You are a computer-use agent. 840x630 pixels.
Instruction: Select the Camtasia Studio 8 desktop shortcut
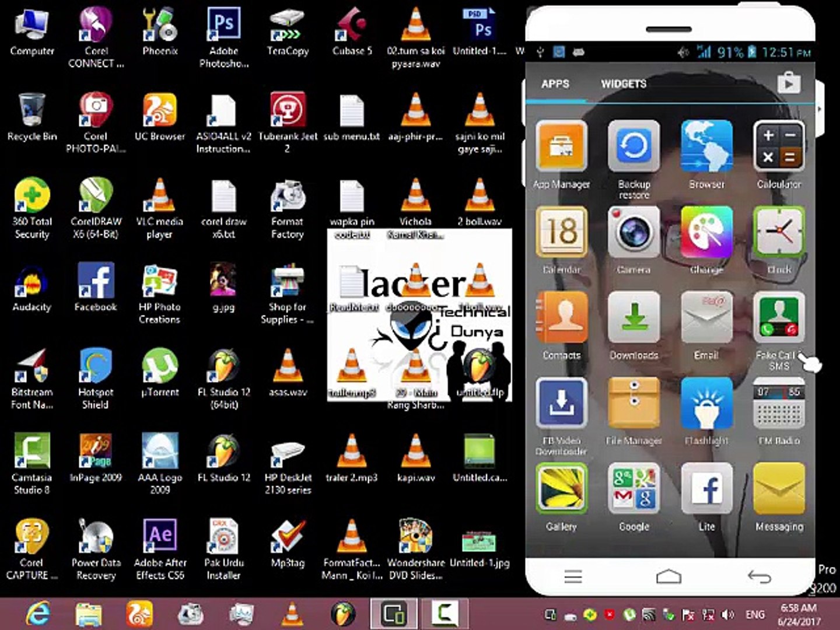point(32,464)
